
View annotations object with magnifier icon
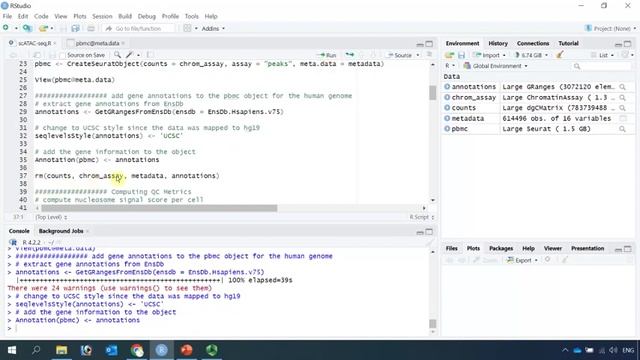[x=622, y=87]
